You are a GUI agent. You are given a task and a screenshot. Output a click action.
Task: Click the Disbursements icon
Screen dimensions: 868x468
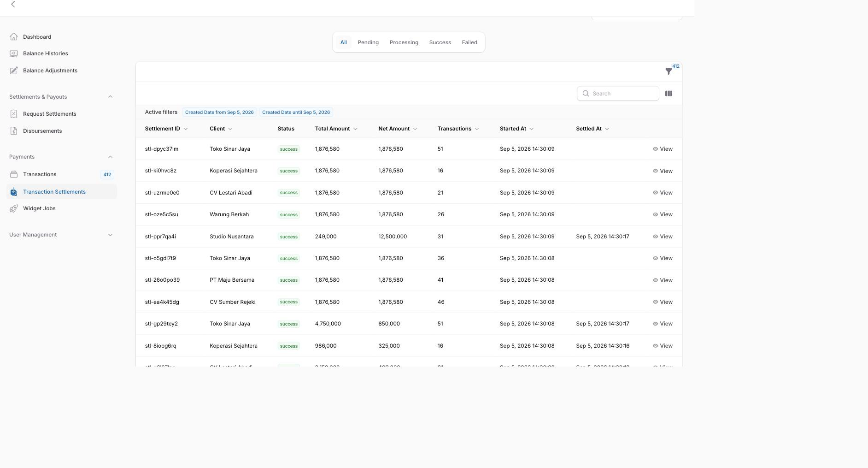click(14, 131)
